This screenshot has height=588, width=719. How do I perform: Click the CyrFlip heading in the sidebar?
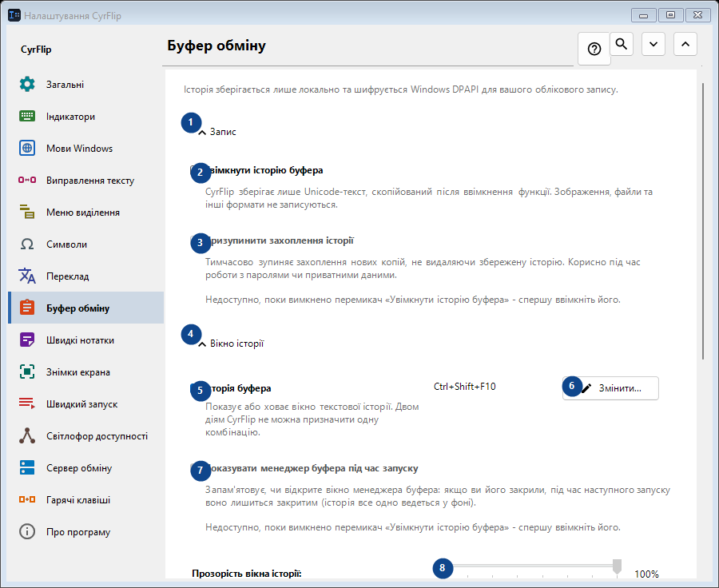(36, 50)
